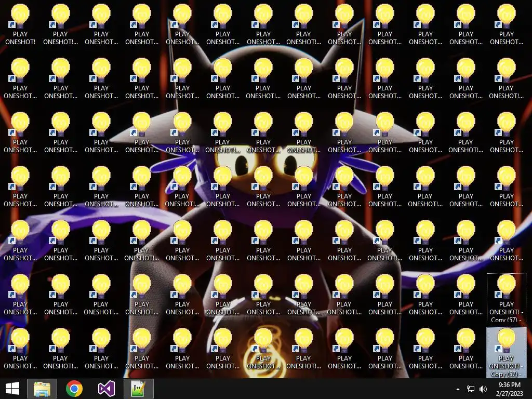Open the Windows Start menu
Image resolution: width=532 pixels, height=399 pixels.
(x=12, y=389)
